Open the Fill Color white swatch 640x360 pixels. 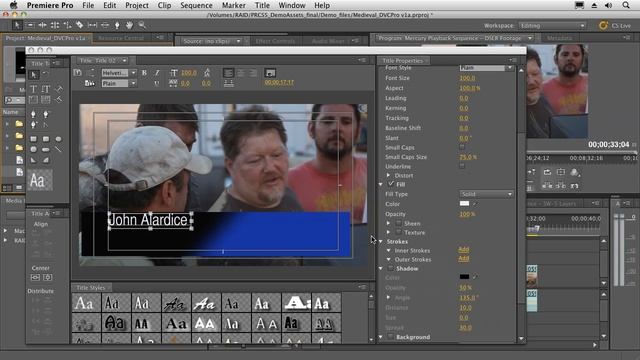pyautogui.click(x=464, y=203)
